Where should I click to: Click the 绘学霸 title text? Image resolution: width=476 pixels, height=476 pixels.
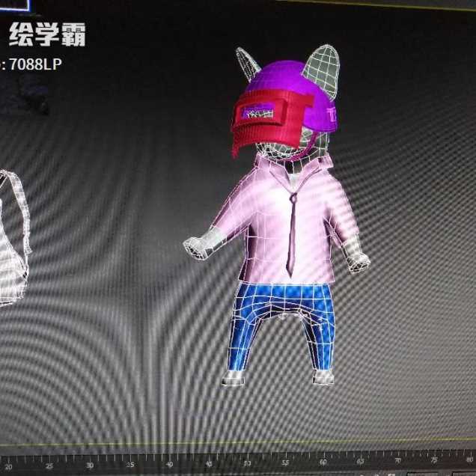47,34
